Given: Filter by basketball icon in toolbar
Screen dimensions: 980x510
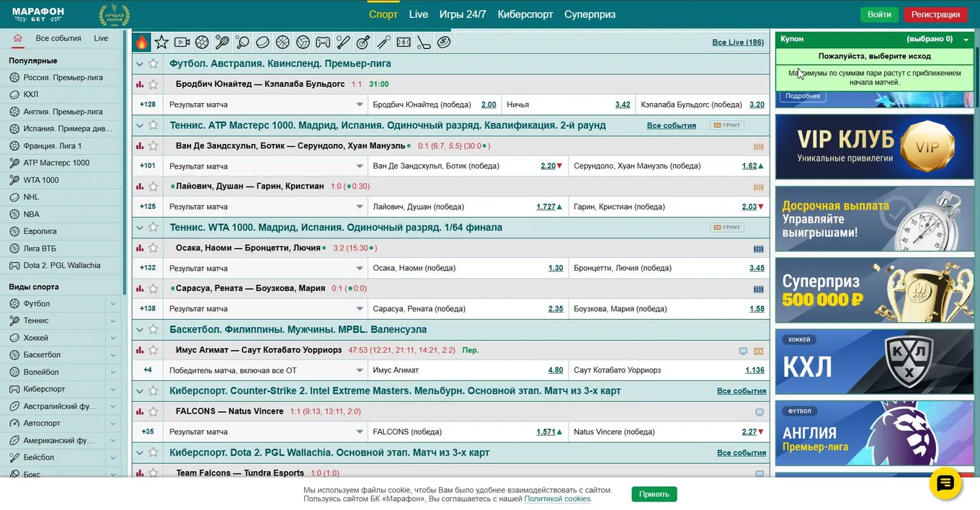Looking at the screenshot, I should pyautogui.click(x=283, y=42).
